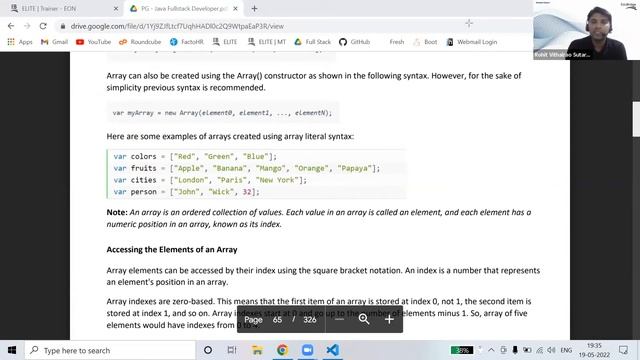Open the ELITE bookmark

click(x=225, y=42)
